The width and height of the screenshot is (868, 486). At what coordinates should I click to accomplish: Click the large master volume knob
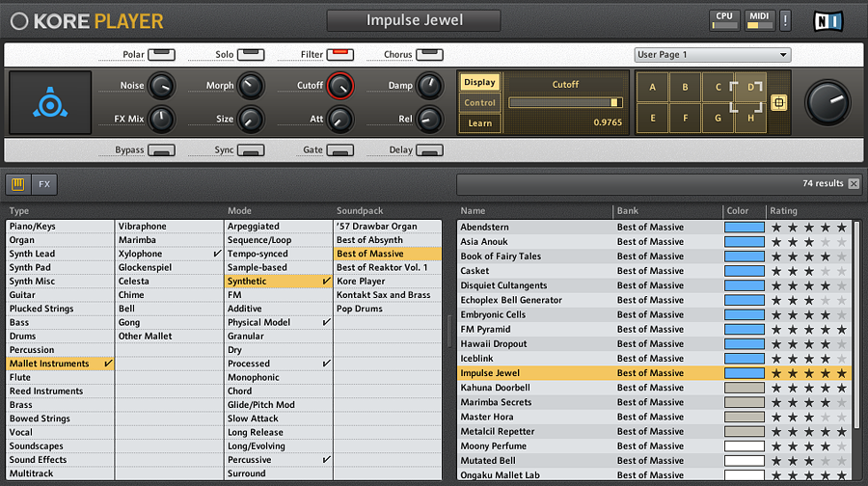827,102
